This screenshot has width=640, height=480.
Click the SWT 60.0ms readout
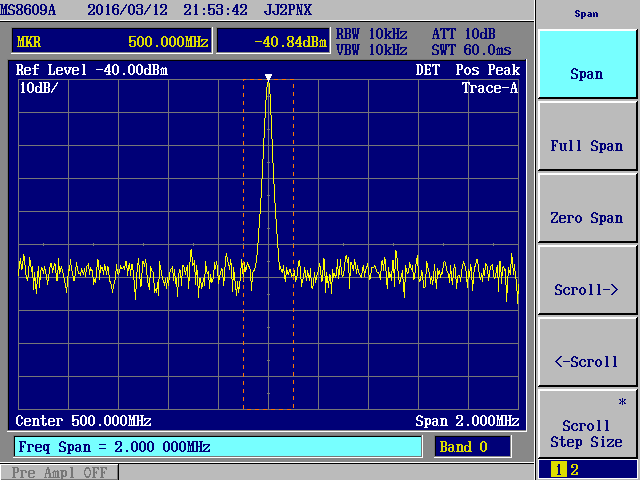[x=471, y=50]
